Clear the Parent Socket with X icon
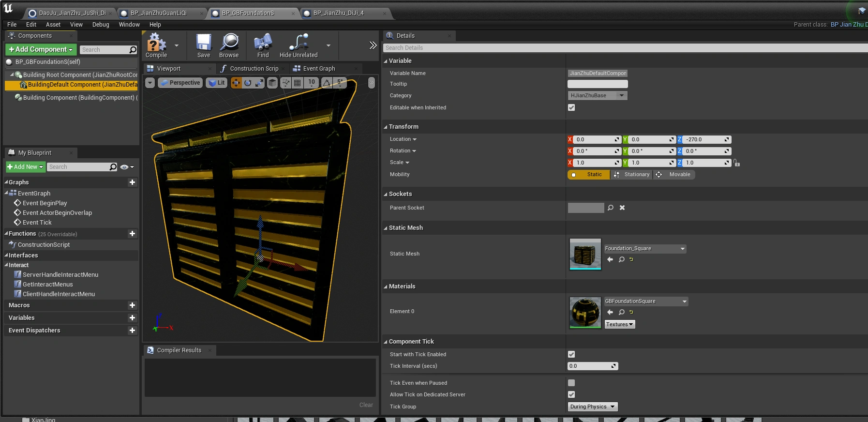Viewport: 868px width, 422px height. coord(622,208)
